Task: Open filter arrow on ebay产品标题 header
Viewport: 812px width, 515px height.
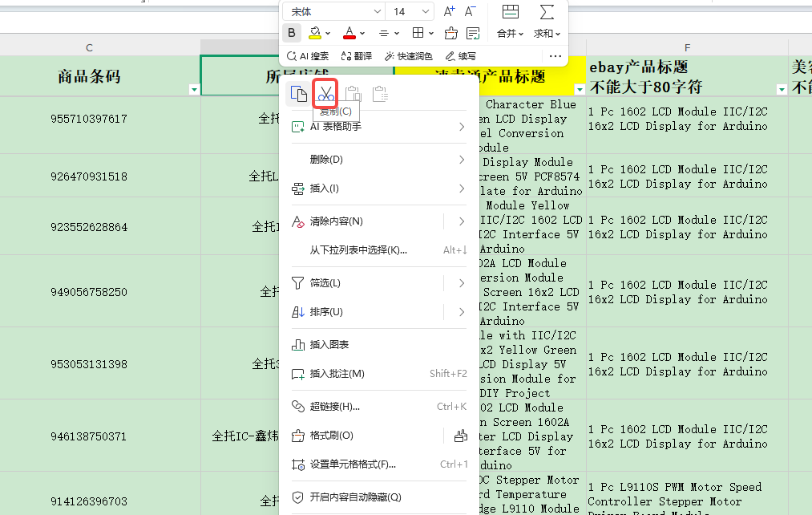Action: tap(782, 89)
